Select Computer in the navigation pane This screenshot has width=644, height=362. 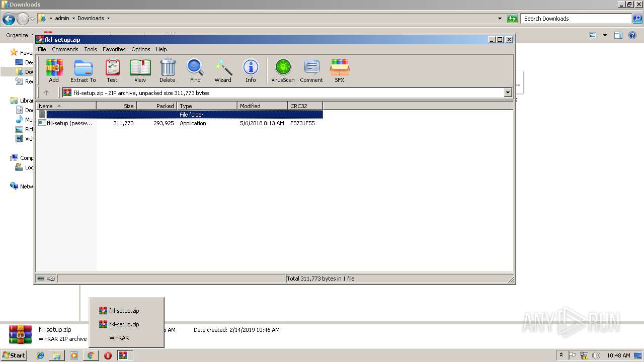coord(22,158)
